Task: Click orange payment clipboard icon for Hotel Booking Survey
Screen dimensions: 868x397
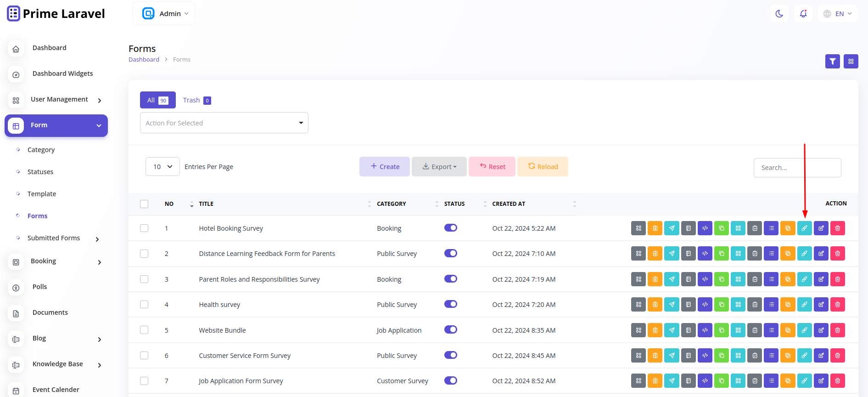Action: (x=655, y=228)
